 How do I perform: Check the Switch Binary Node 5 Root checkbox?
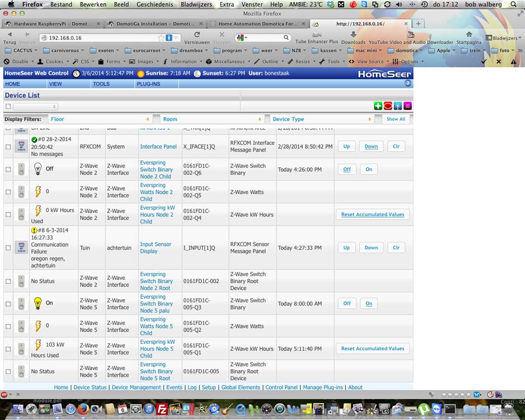[x=8, y=371]
